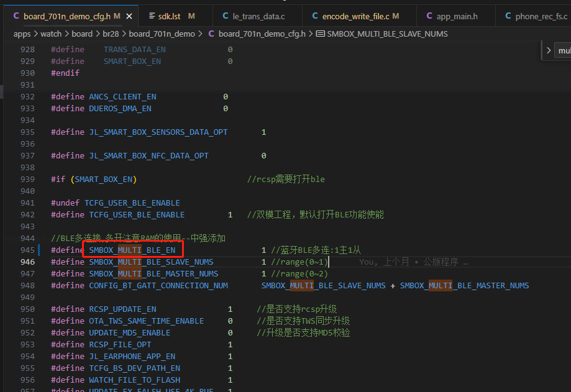Screen dimensions: 571x392
Task: Click "CONFIG_BT_GATT_CONNECTION_NUM" on line 948
Action: [158, 285]
